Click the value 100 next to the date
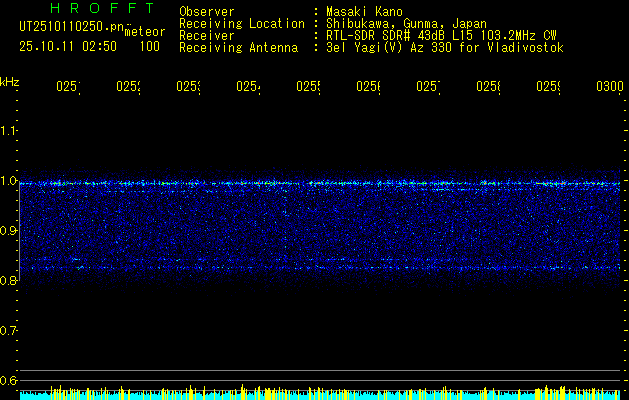Viewport: 629px width, 400px height. [150, 47]
